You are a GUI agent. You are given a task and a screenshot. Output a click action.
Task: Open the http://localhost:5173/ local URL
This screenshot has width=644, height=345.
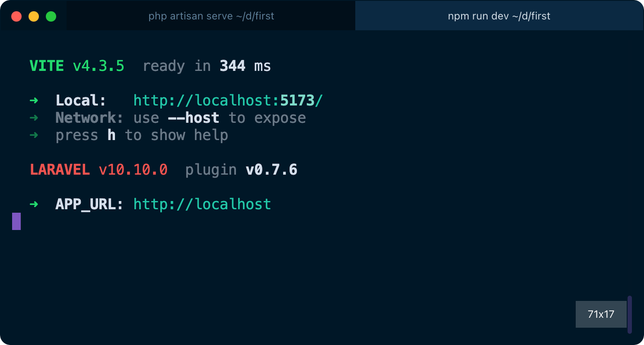tap(228, 101)
